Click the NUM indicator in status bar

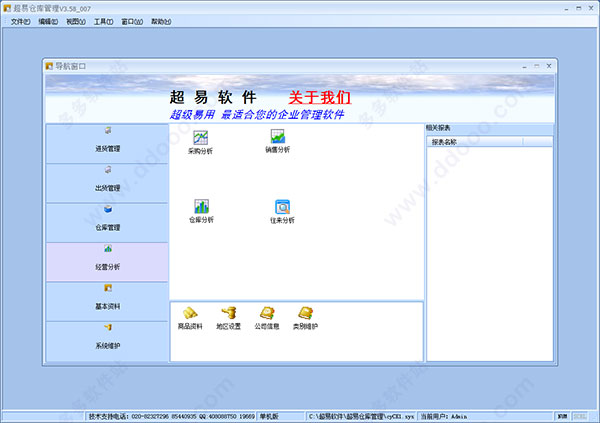562,416
